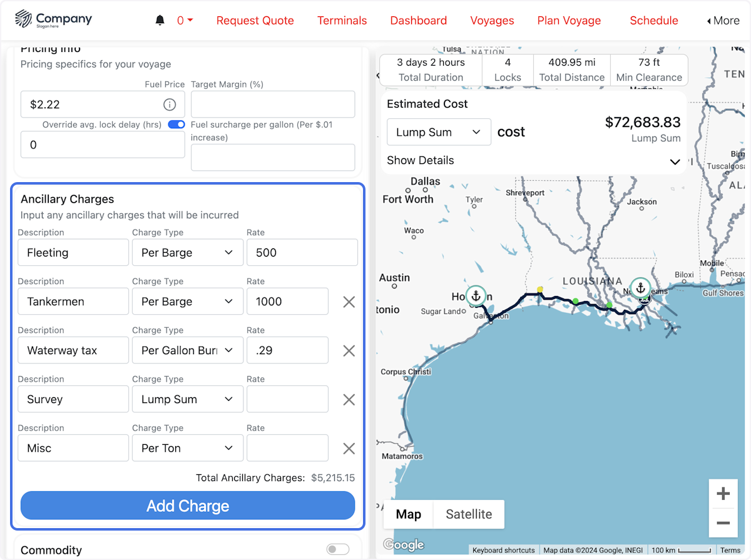
Task: Toggle the Commodity section switch
Action: click(337, 548)
